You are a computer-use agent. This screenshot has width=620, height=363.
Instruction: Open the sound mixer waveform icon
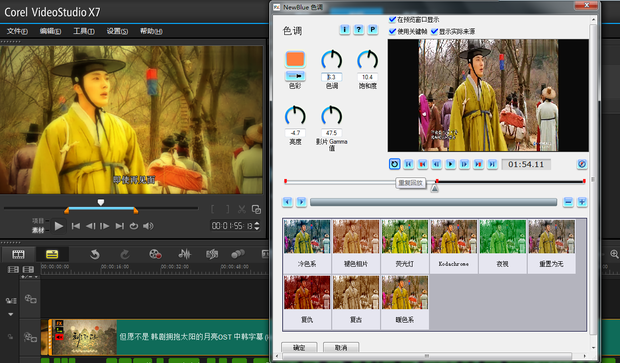coord(184,254)
